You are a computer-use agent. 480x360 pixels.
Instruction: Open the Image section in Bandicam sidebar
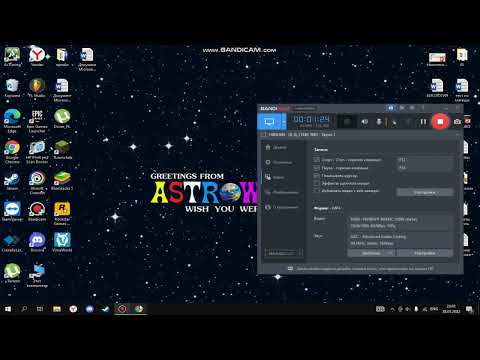click(x=282, y=192)
